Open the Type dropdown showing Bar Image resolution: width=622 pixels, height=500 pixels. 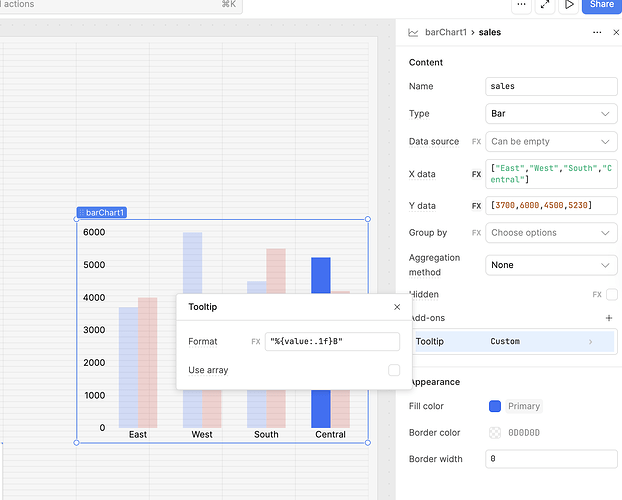point(551,114)
